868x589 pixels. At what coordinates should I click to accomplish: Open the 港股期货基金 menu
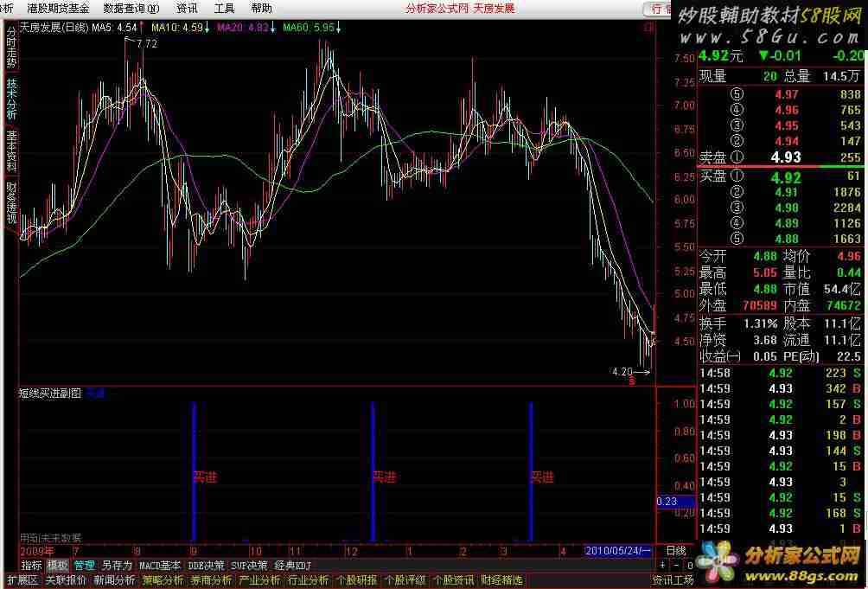[x=58, y=9]
